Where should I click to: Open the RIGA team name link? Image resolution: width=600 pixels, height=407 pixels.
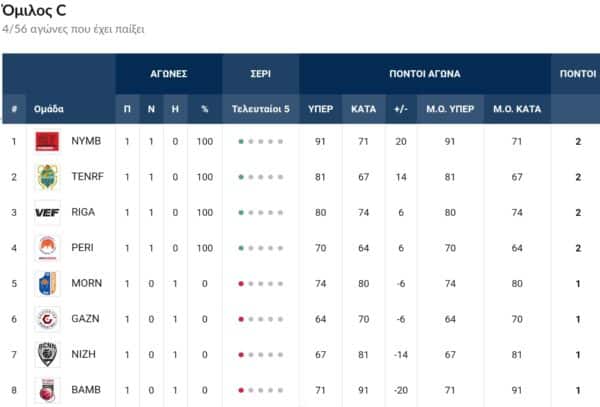pyautogui.click(x=85, y=212)
